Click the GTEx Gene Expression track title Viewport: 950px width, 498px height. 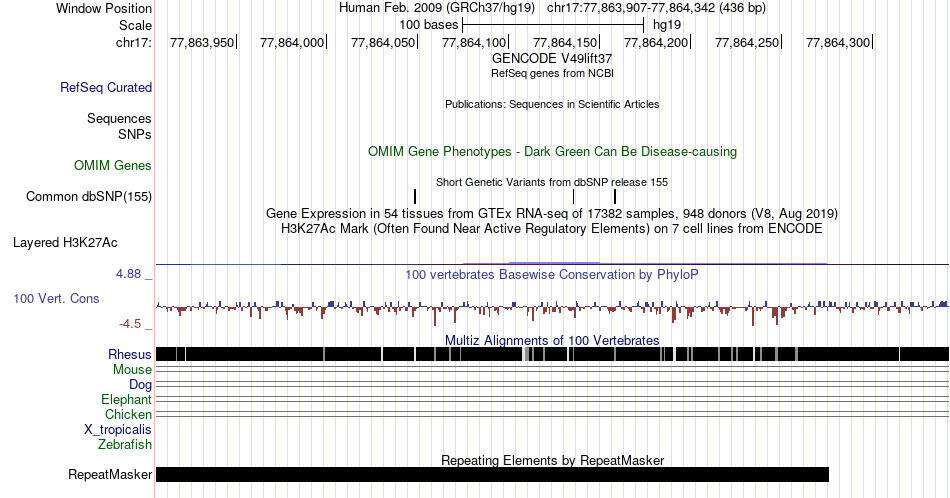coord(552,213)
